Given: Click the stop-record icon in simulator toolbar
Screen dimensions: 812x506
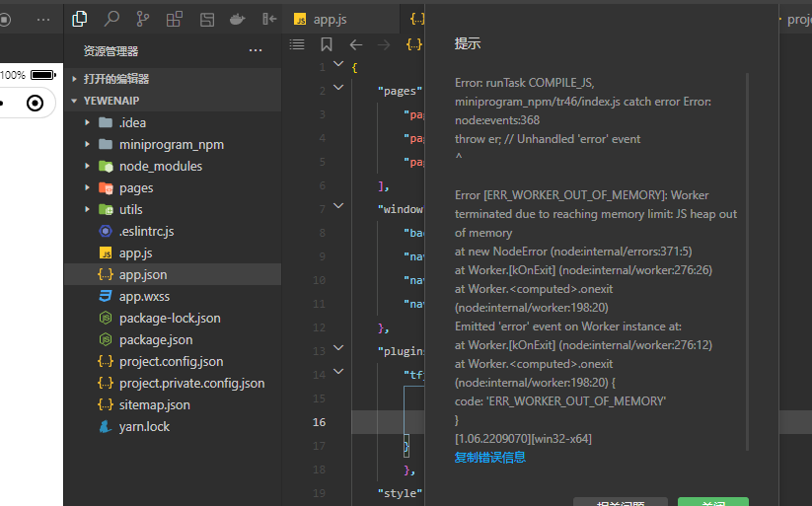Looking at the screenshot, I should (x=5, y=20).
